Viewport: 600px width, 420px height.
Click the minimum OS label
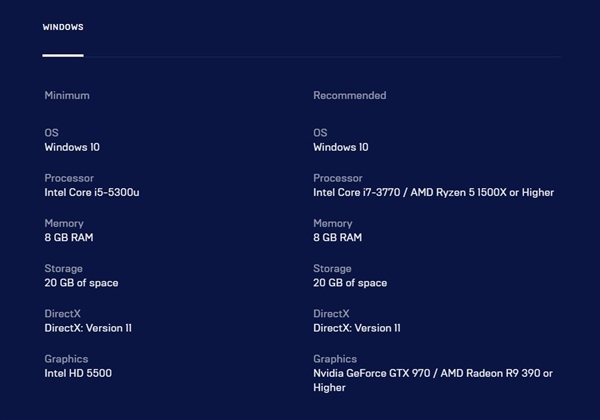[51, 133]
